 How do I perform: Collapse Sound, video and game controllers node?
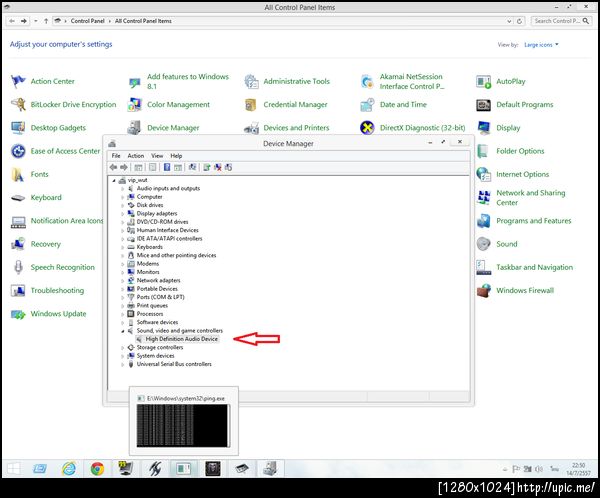coord(123,331)
